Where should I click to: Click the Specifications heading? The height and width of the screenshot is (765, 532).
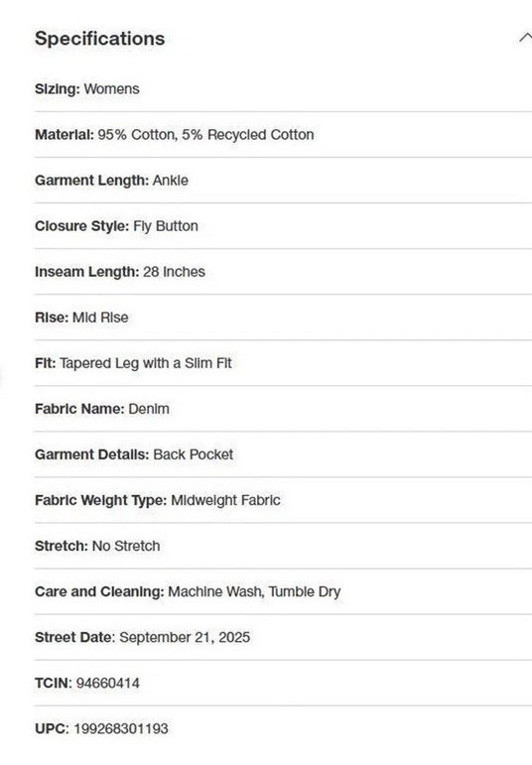pyautogui.click(x=99, y=39)
